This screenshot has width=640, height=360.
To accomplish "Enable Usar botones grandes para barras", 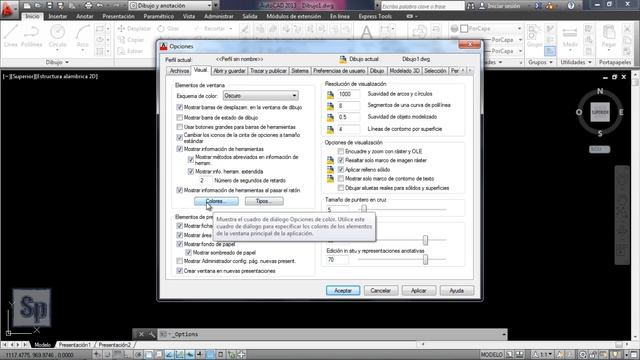I will (x=179, y=127).
